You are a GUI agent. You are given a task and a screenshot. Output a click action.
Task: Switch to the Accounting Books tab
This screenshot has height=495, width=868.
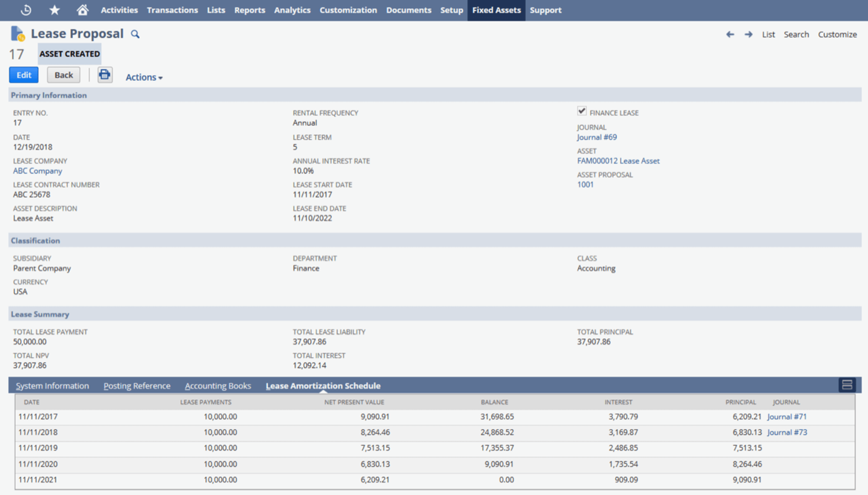(x=218, y=386)
